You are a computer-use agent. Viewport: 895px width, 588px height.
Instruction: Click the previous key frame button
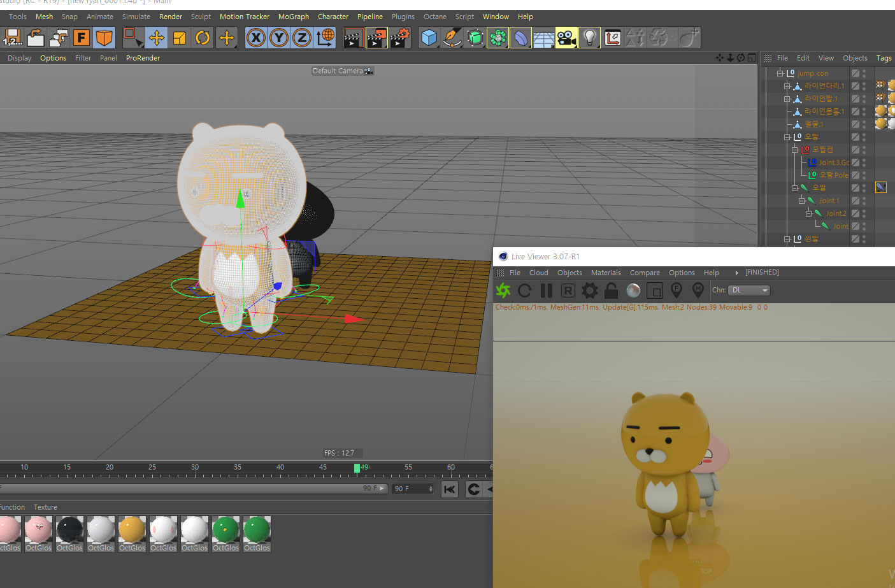(473, 489)
